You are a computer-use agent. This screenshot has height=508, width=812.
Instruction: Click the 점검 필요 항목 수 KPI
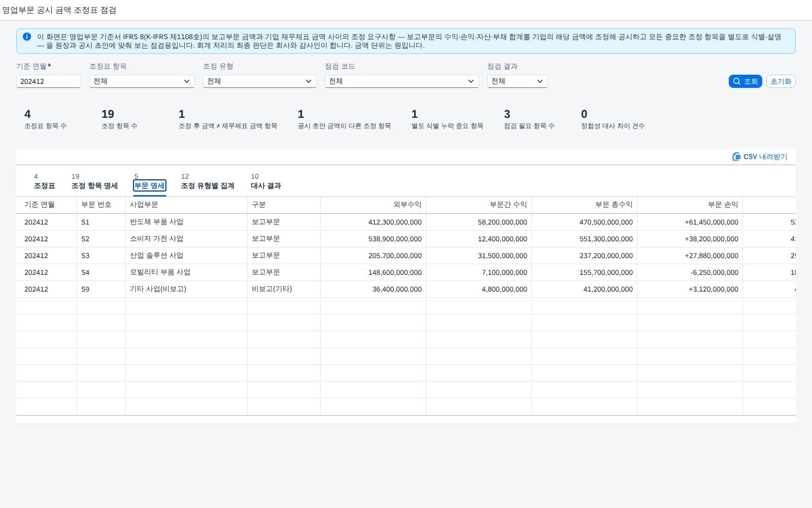(x=529, y=119)
